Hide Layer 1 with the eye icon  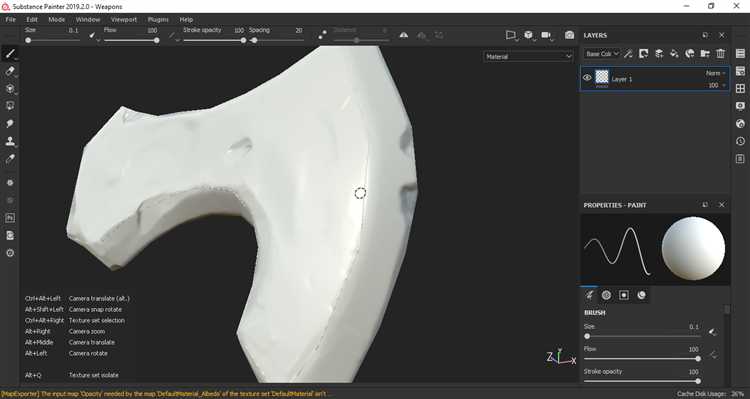click(x=587, y=78)
